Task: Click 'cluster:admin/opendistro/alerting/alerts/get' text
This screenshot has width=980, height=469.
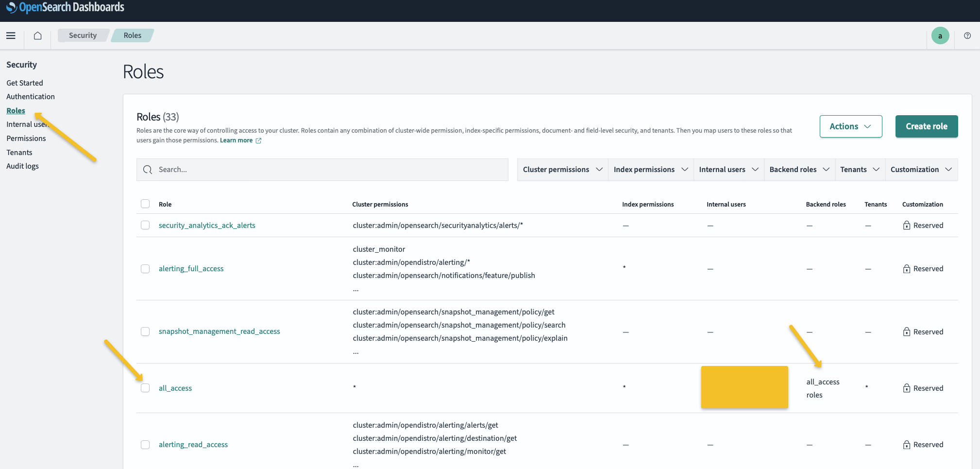Action: (x=425, y=425)
